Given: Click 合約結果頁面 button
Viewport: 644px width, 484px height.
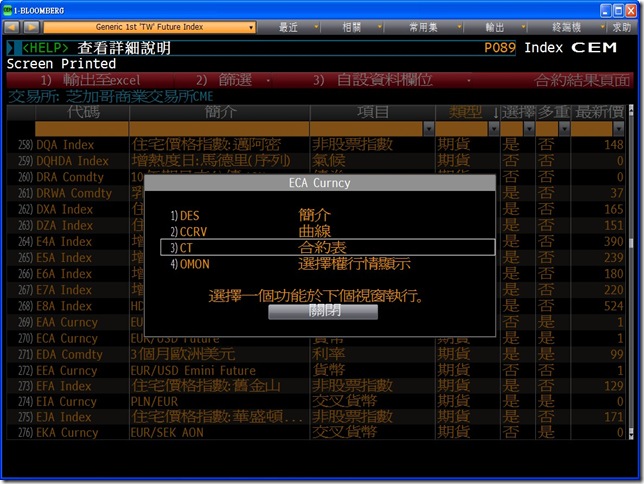Looking at the screenshot, I should 582,80.
